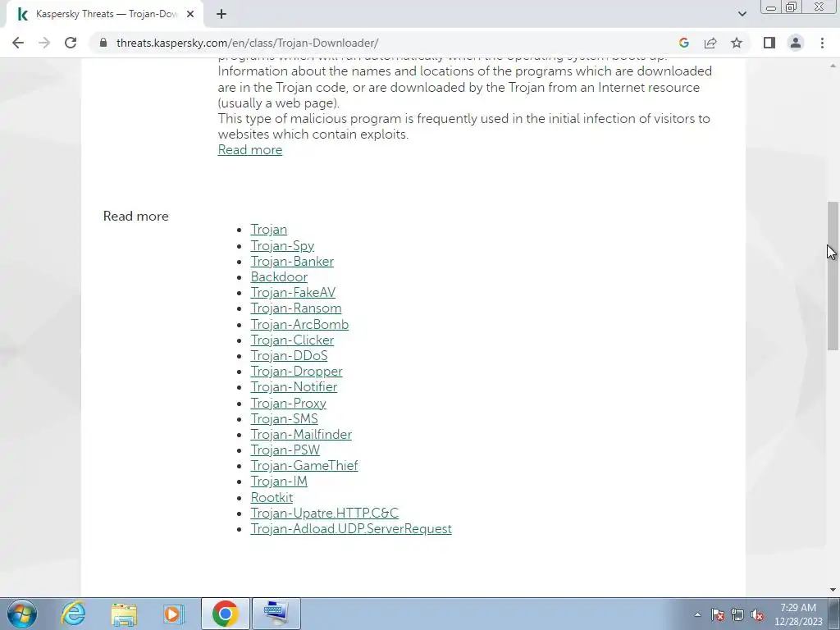Switch to Chrome on the taskbar
The width and height of the screenshot is (840, 630).
click(226, 614)
